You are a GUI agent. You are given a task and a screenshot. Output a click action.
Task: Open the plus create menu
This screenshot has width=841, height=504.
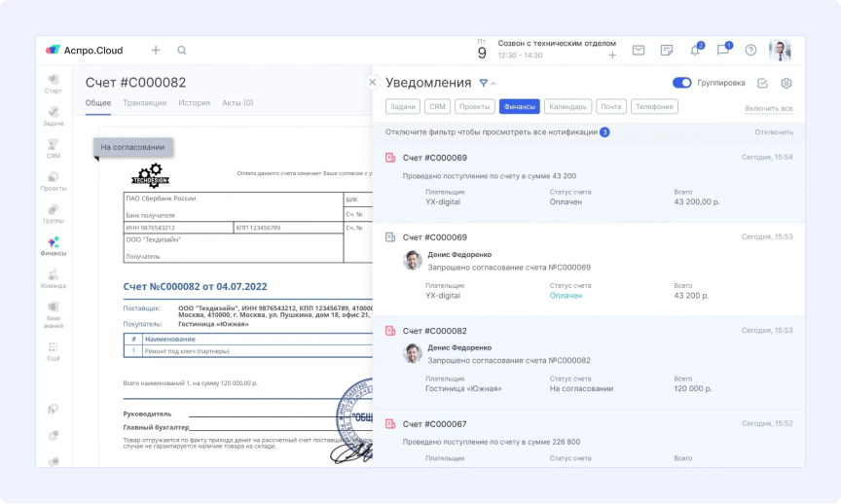pyautogui.click(x=156, y=51)
